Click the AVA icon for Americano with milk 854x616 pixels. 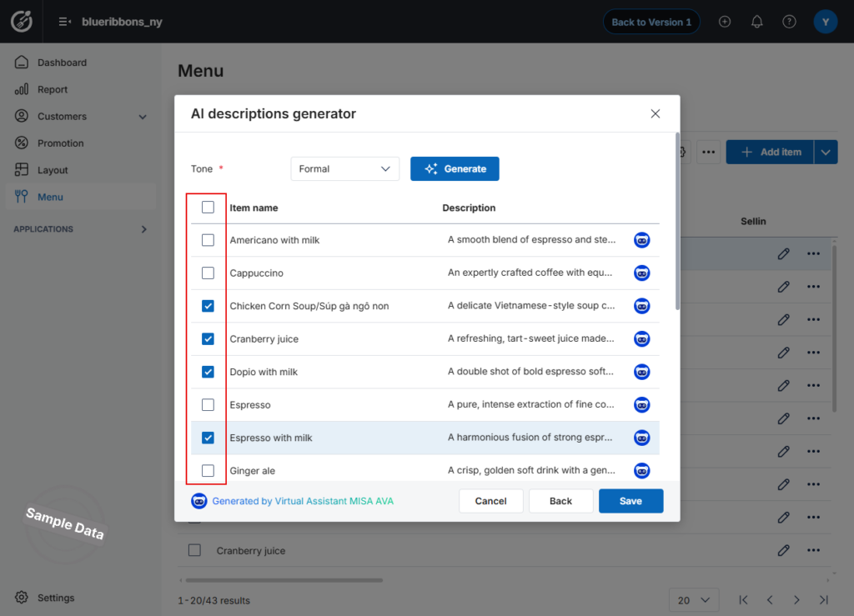tap(641, 240)
